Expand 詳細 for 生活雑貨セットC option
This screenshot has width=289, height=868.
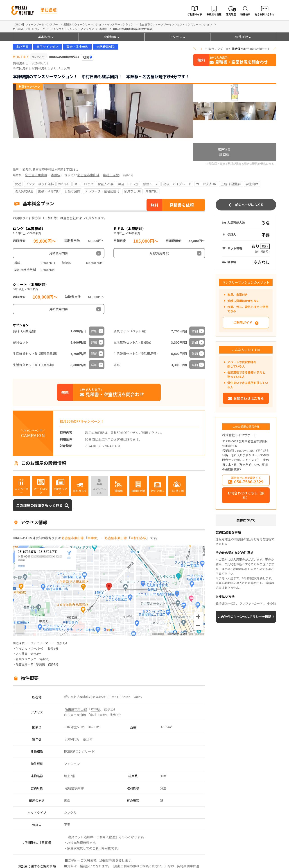tap(197, 354)
